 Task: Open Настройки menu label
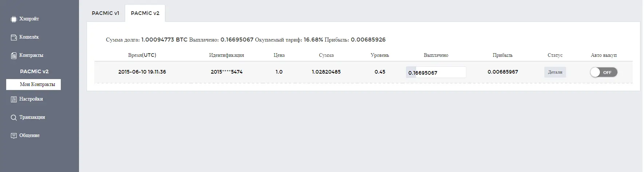31,99
